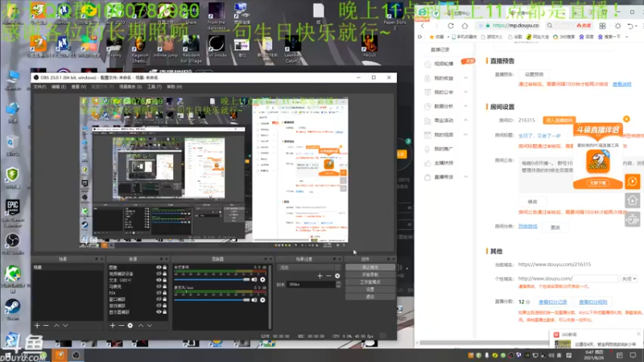644x362 pixels.
Task: Go to browser home page
Action: point(464,26)
